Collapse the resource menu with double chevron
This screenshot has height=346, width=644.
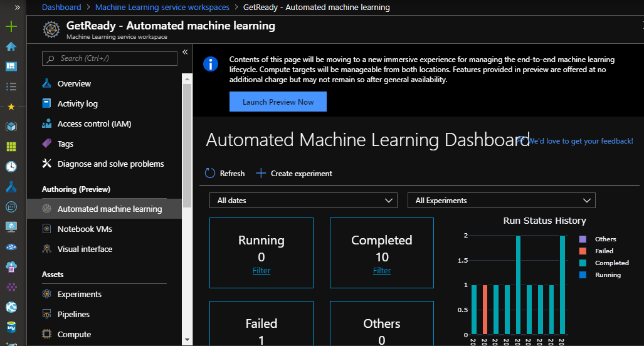coord(185,52)
